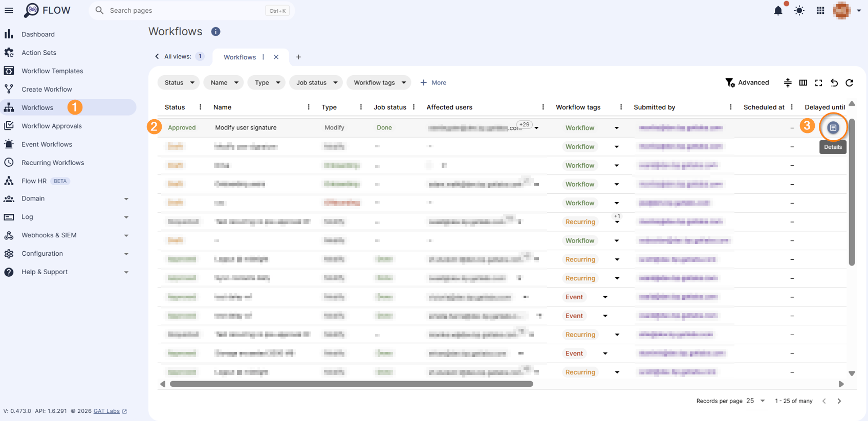Click the vertical table scrollbar
The width and height of the screenshot is (868, 421).
click(x=852, y=192)
